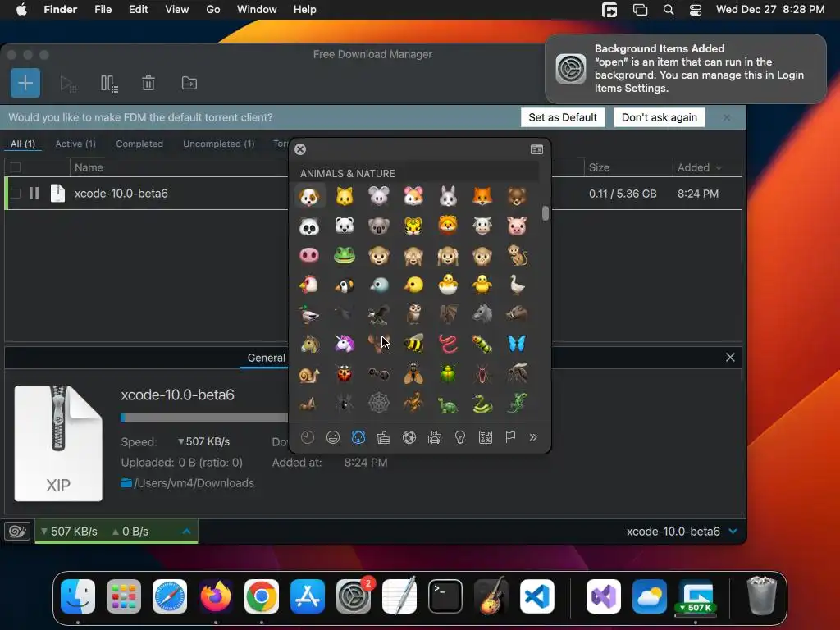Switch to Travel & Places emoji category
Image resolution: width=840 pixels, height=630 pixels.
click(435, 438)
